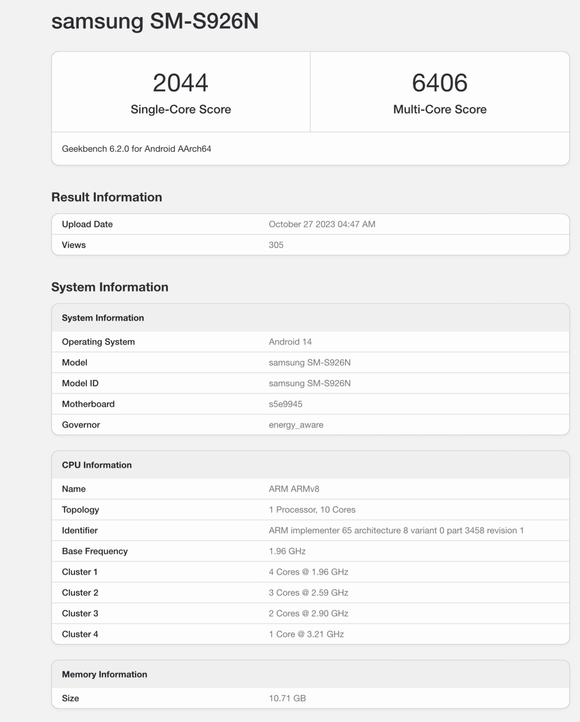Click the Model ID row's samsung SM-S926N value

tap(309, 383)
